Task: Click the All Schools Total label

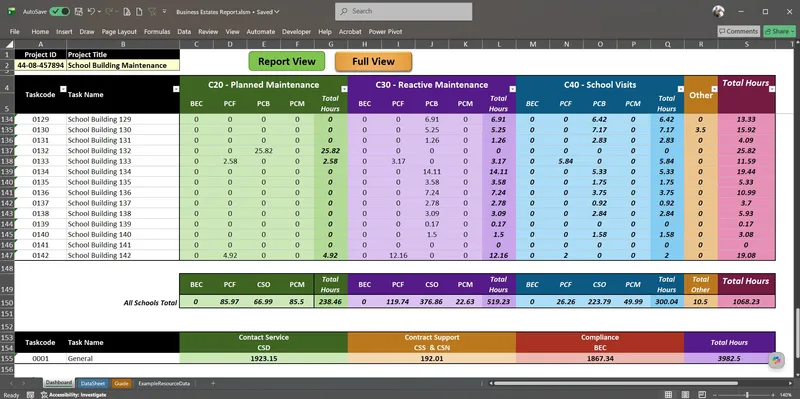Action: click(150, 303)
